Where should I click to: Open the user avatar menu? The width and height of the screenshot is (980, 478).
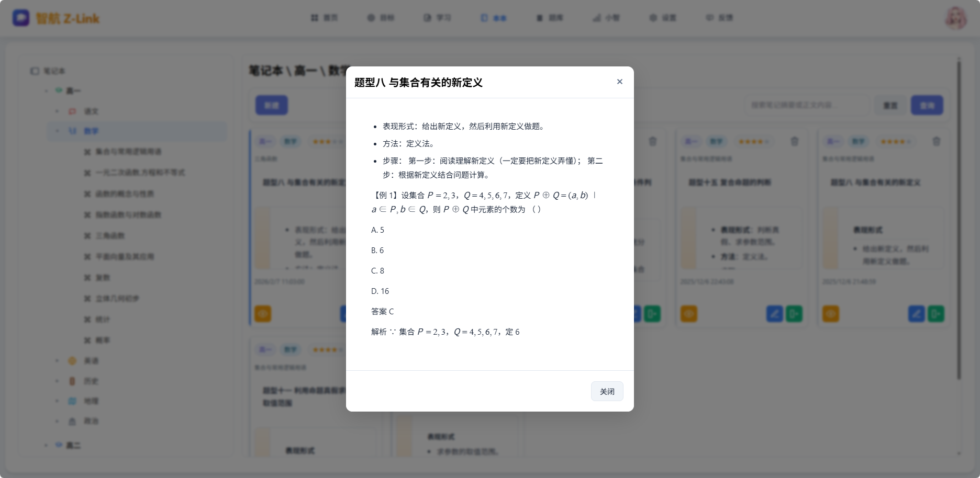pyautogui.click(x=956, y=18)
